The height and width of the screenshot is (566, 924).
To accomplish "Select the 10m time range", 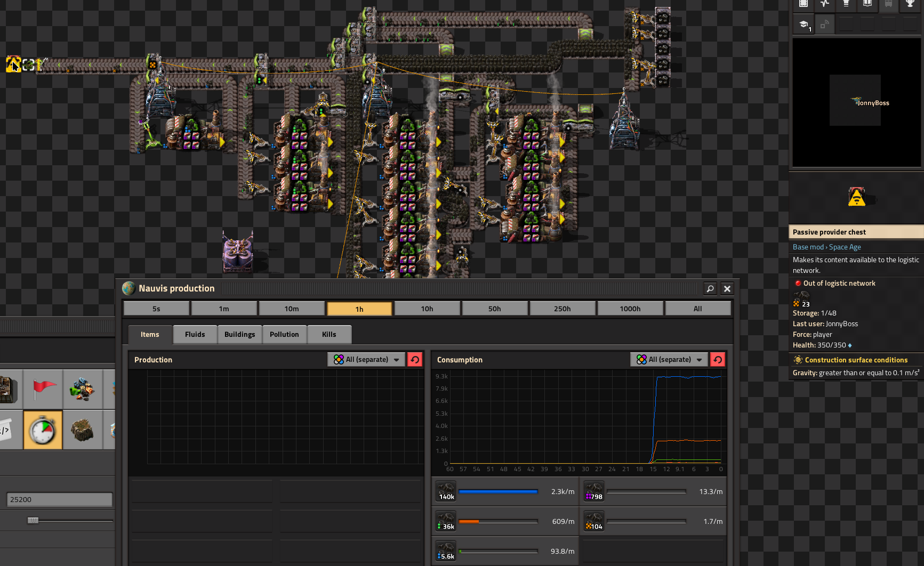I will pyautogui.click(x=292, y=309).
